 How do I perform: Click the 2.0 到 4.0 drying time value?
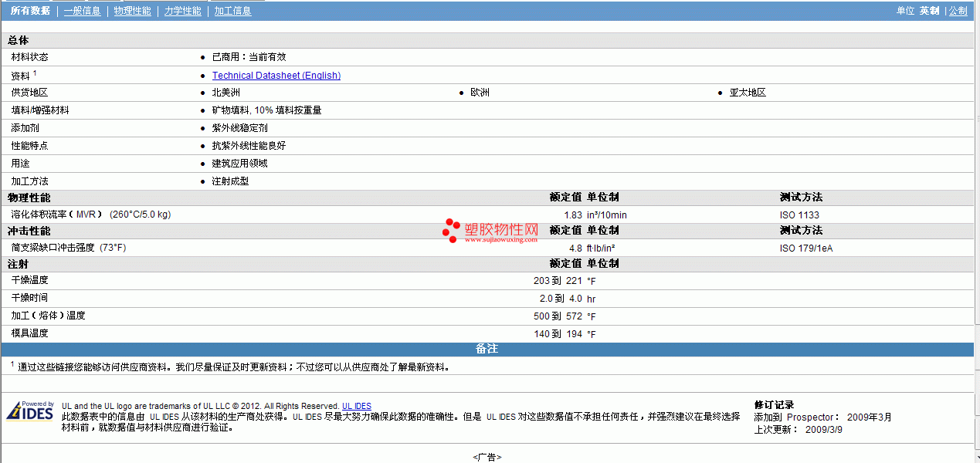coord(561,299)
